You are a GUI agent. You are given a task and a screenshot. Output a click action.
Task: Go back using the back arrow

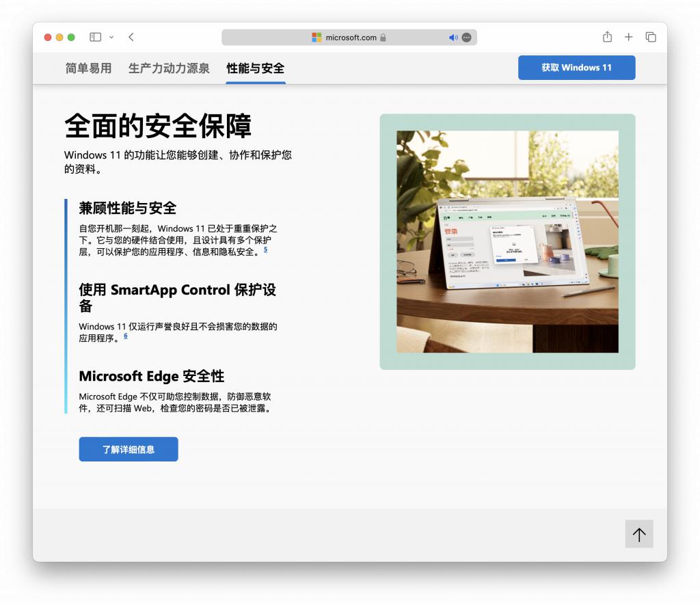131,37
